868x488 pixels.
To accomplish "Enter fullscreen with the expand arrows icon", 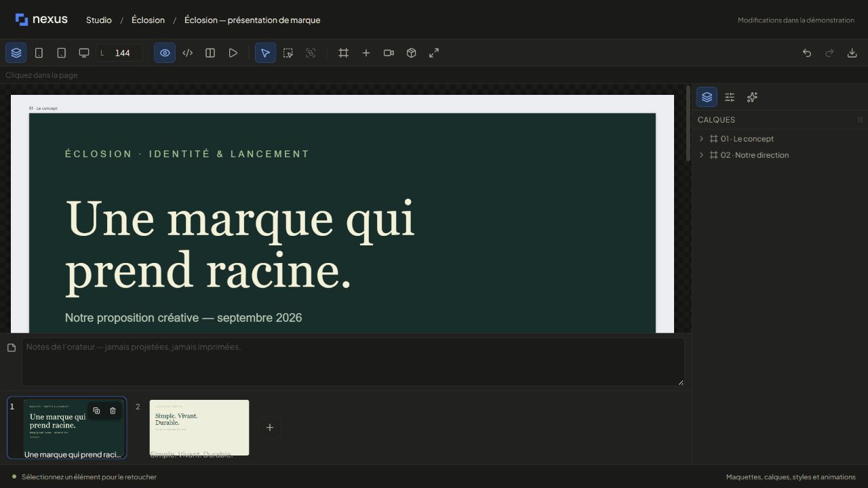I will 434,53.
